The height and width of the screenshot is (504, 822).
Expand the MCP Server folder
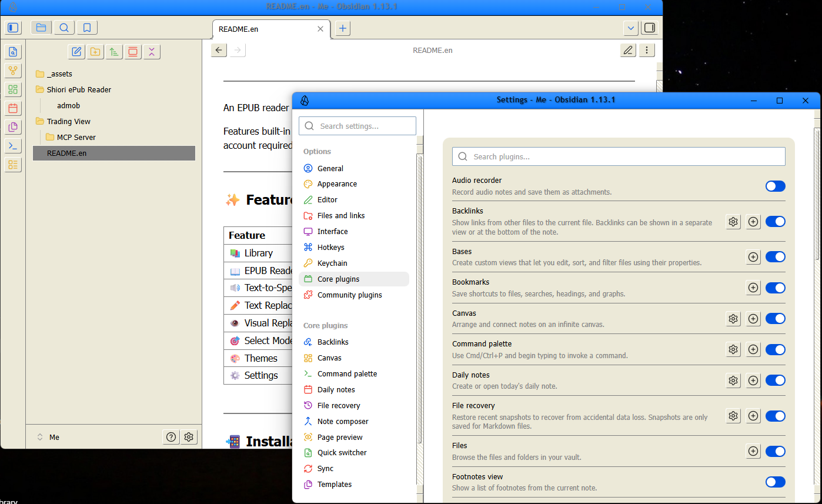[119, 138]
